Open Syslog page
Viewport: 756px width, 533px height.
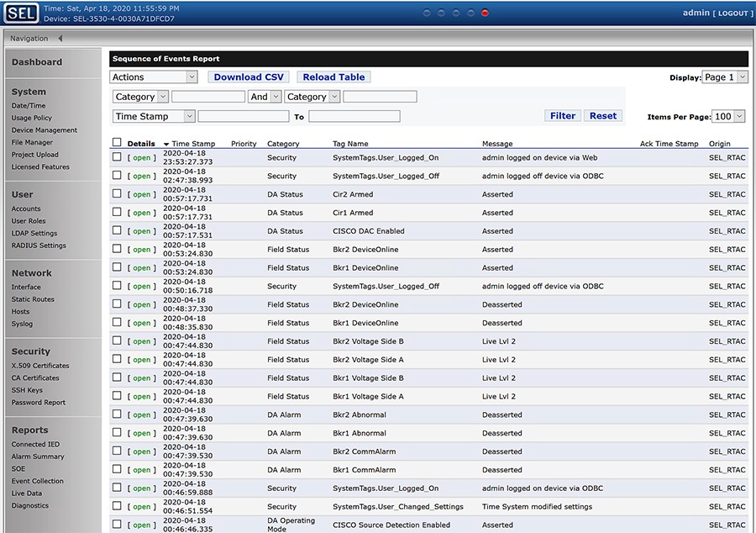pos(22,325)
